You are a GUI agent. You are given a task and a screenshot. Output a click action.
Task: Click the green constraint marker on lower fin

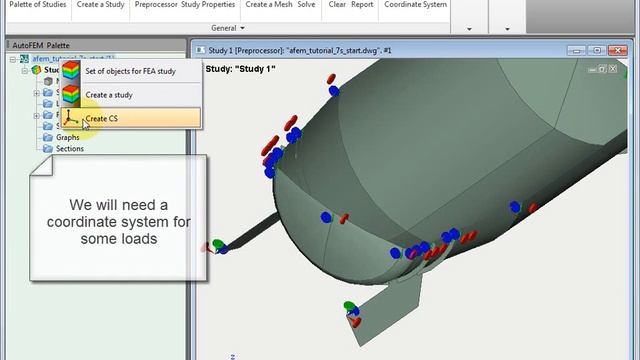coord(349,305)
